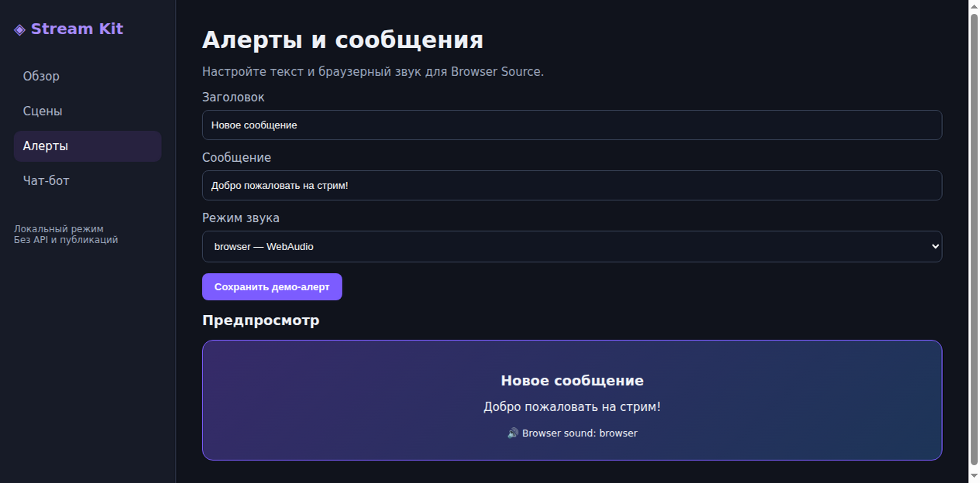Click the Без API и публикаций note

(66, 240)
